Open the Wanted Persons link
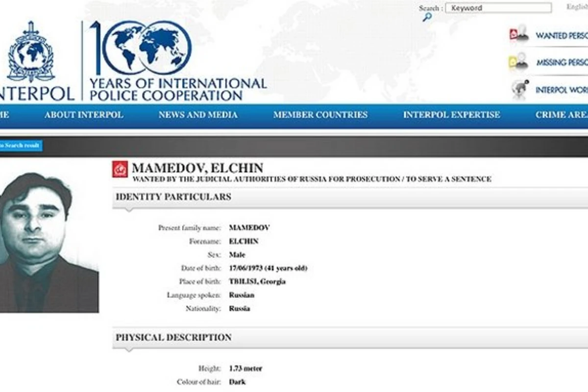 point(562,36)
